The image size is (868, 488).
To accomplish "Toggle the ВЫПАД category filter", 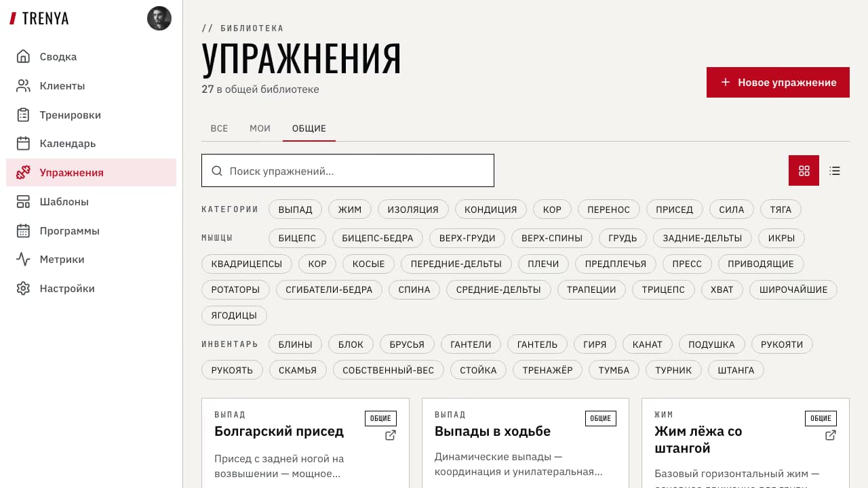I will pyautogui.click(x=295, y=209).
